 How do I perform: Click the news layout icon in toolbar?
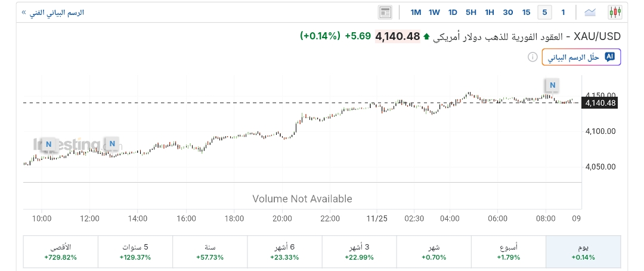(385, 12)
